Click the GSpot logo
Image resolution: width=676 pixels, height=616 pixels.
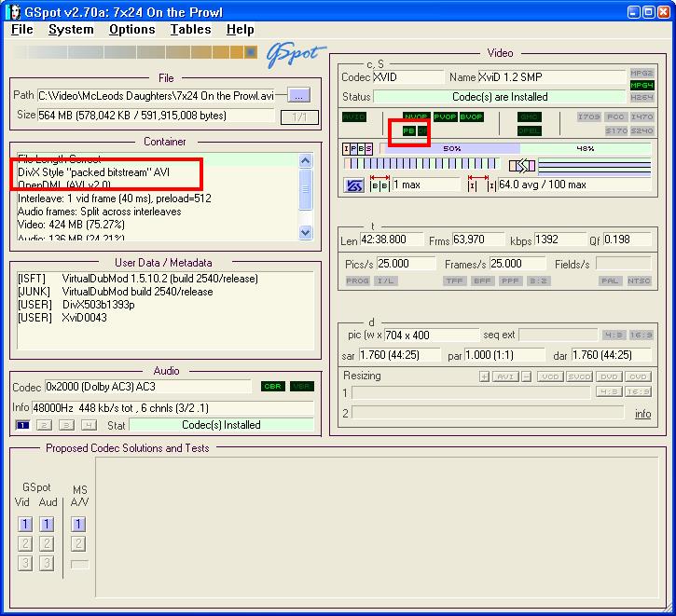[295, 54]
